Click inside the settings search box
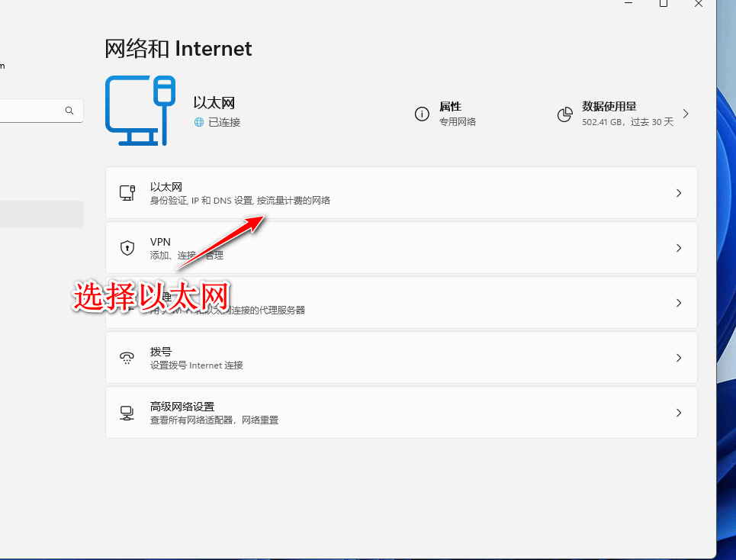736x560 pixels. pyautogui.click(x=31, y=111)
